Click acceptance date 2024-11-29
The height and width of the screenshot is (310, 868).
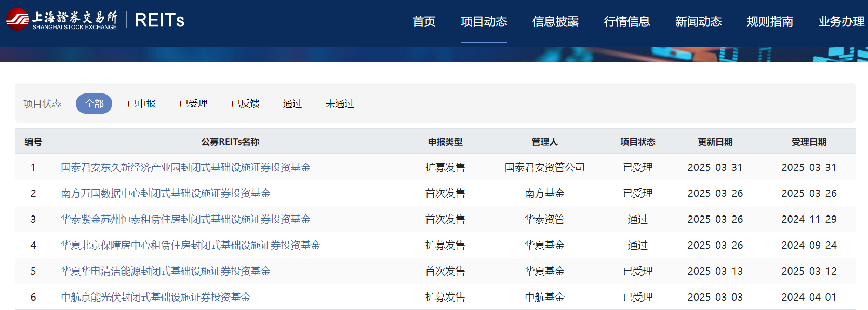(x=809, y=219)
